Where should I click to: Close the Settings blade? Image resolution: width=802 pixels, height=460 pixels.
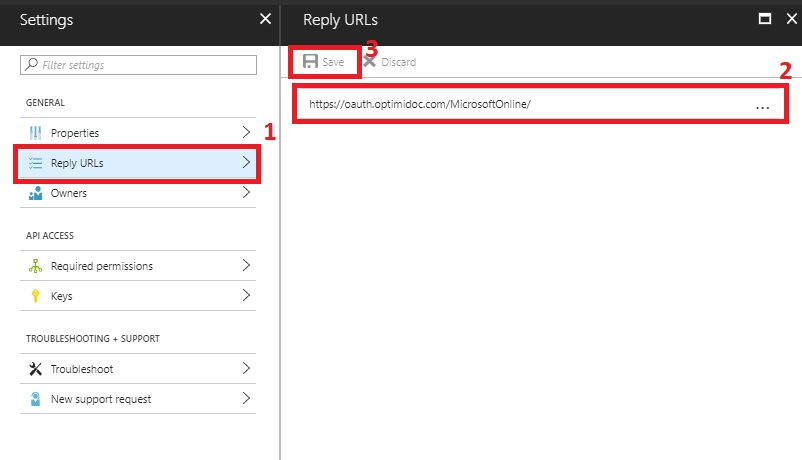pos(265,19)
